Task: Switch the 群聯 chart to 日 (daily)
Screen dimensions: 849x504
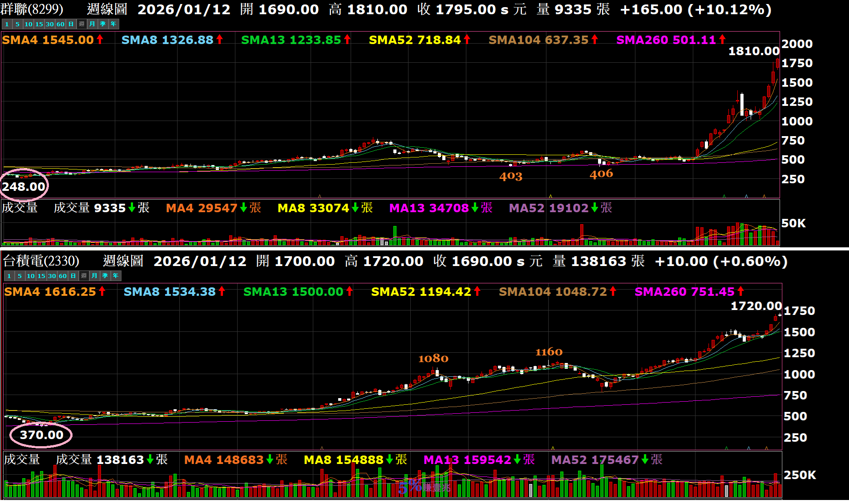Action: pyautogui.click(x=71, y=24)
